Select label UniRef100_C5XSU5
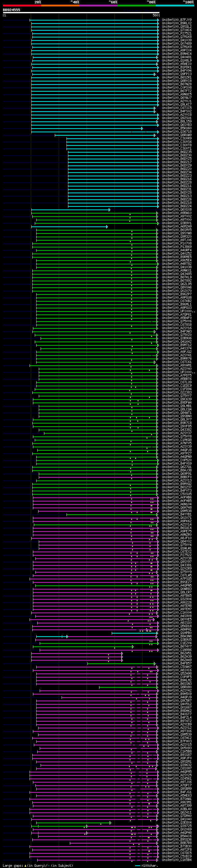 [177, 494]
